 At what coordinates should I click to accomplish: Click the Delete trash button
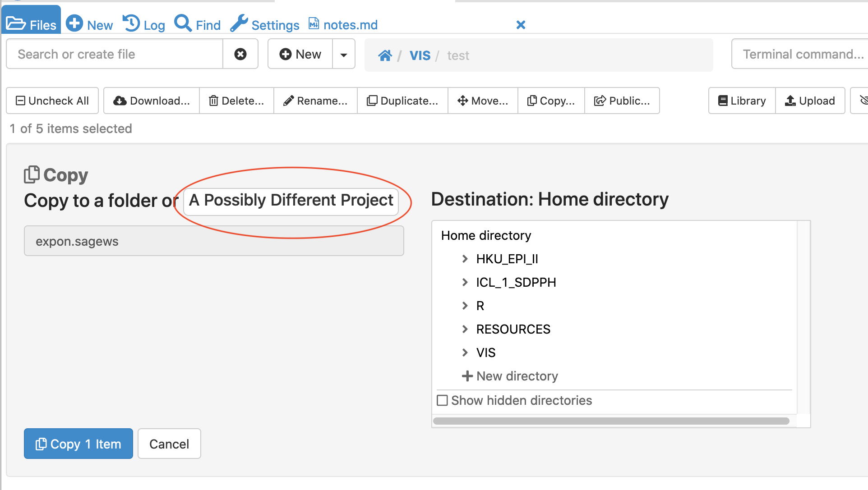coord(236,101)
